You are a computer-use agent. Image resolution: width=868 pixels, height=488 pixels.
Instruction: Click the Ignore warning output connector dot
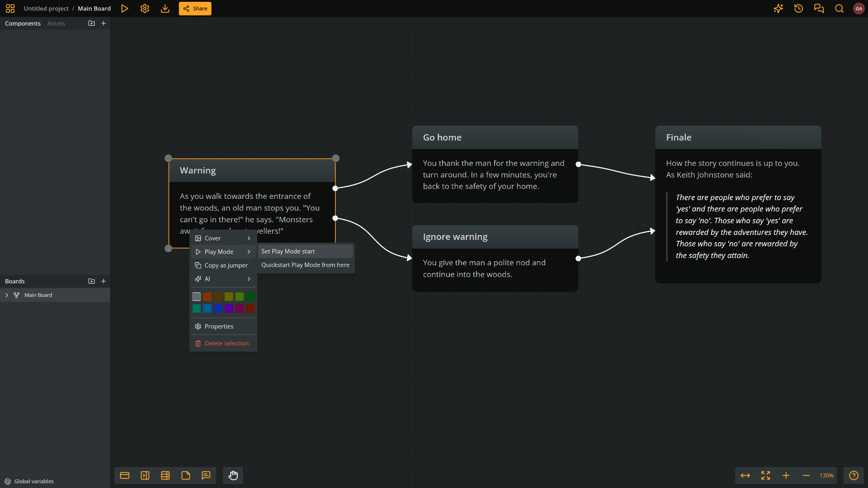[578, 258]
